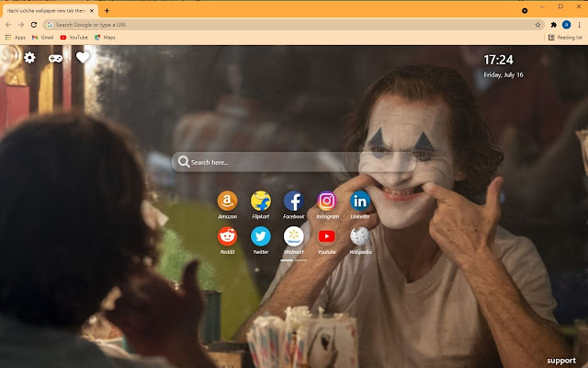Open the Twitter shortcut

point(261,236)
